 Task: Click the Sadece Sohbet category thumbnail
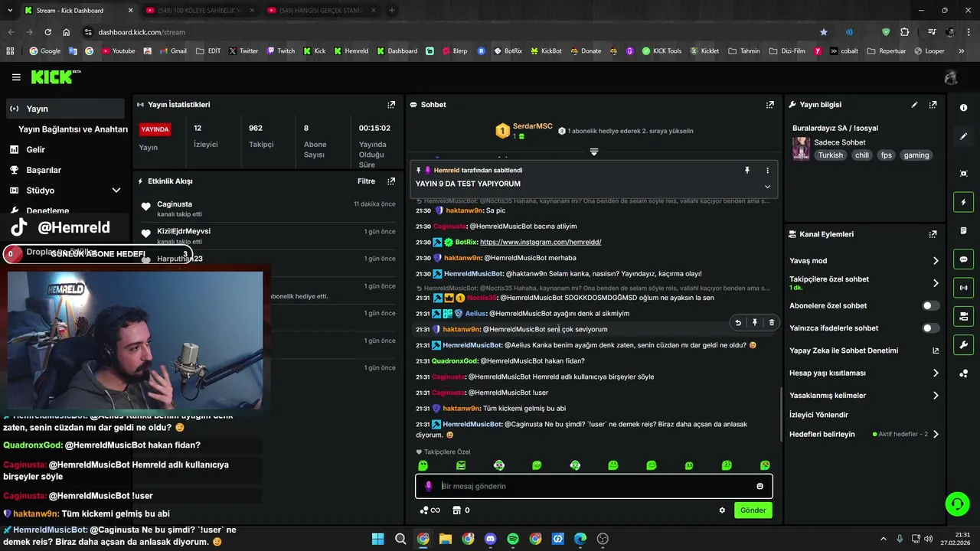coord(801,148)
